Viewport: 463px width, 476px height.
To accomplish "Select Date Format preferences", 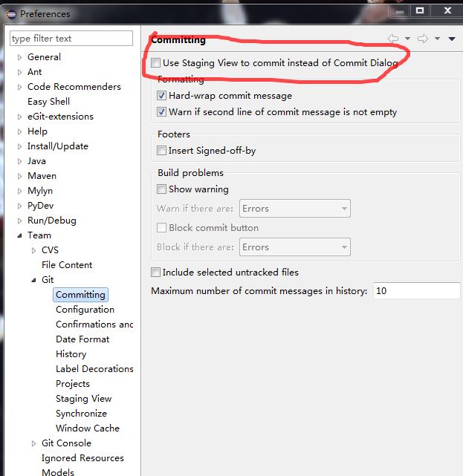I will [82, 339].
